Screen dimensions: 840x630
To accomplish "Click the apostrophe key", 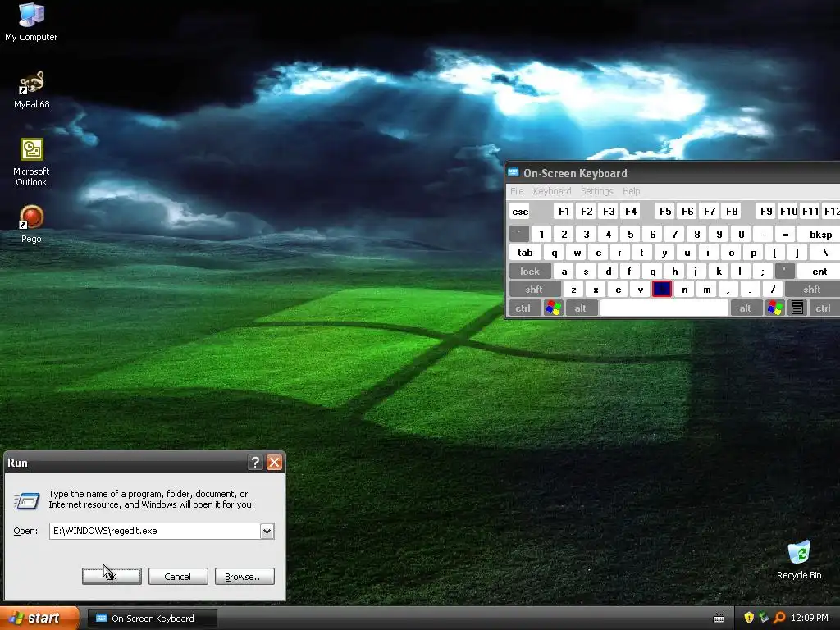I will pos(785,271).
